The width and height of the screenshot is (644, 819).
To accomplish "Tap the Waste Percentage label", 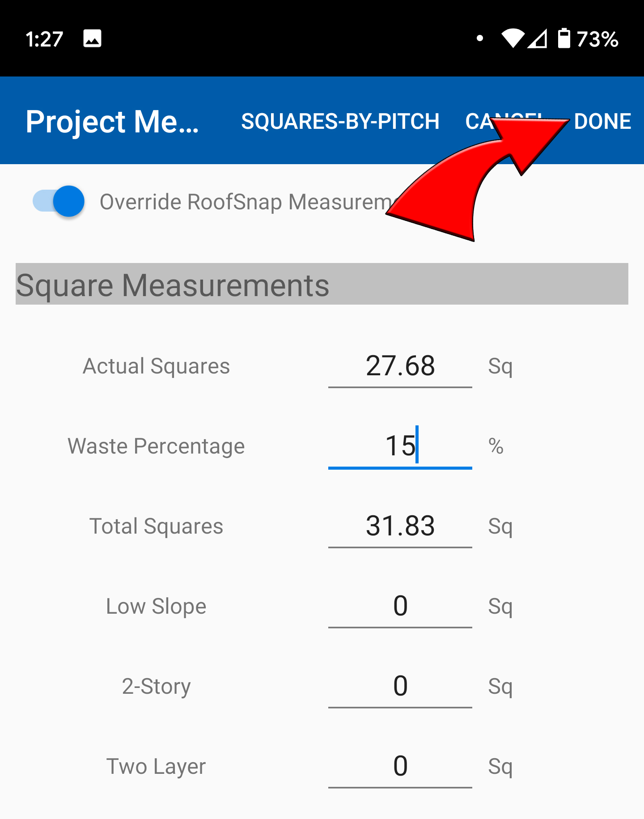I will (x=156, y=446).
